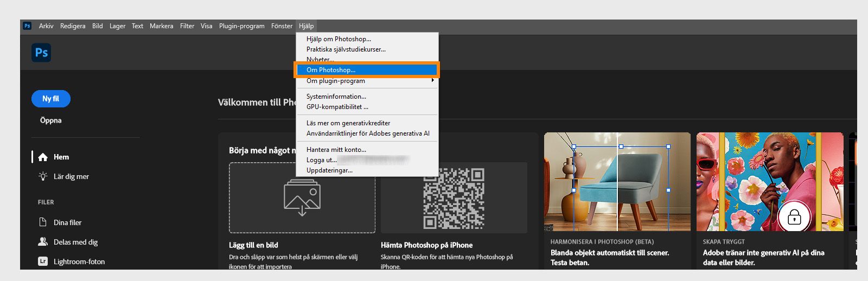Open the Text menu
Image resolution: width=868 pixels, height=281 pixels.
[x=137, y=26]
